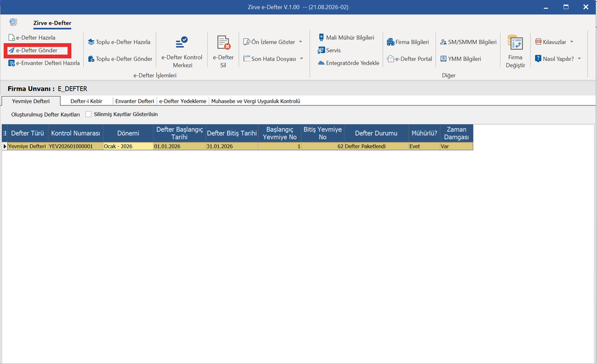The width and height of the screenshot is (597, 364).
Task: Open e-Defter Kontrol Merkezi checkmark icon
Action: tap(182, 43)
